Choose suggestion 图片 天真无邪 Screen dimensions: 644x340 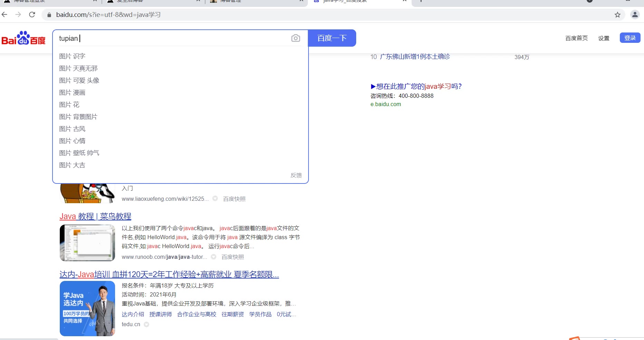click(180, 68)
